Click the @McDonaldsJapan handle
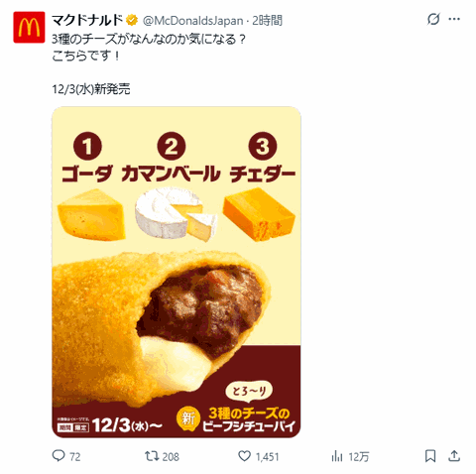 click(x=193, y=21)
